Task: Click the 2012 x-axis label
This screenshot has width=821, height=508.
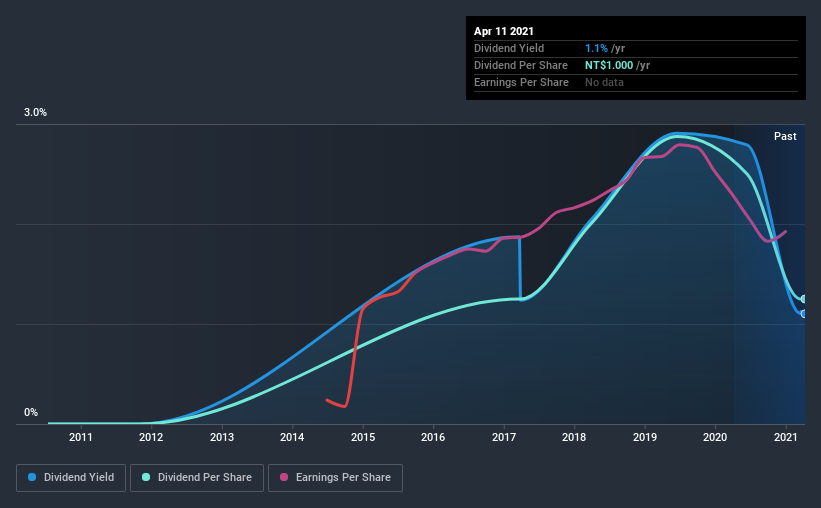Action: (x=151, y=437)
